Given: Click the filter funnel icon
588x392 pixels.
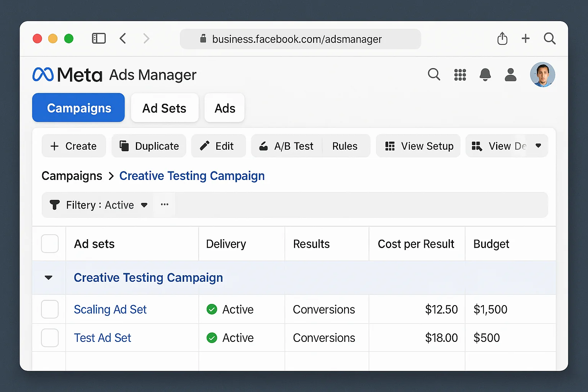Looking at the screenshot, I should (x=54, y=205).
